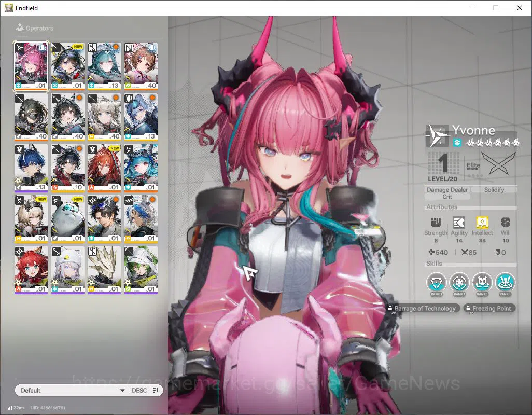
Task: Select the blue-haired bun operator at level 13
Action: [x=141, y=117]
